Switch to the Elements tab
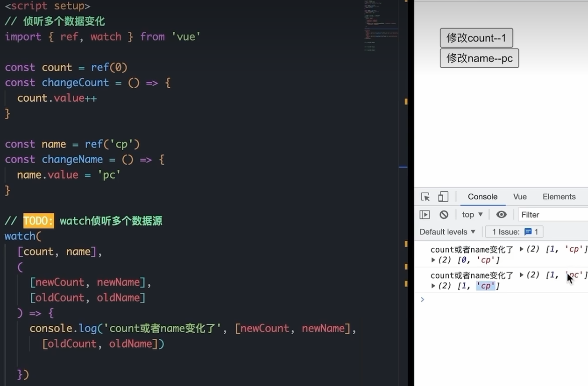588x386 pixels. pos(559,197)
